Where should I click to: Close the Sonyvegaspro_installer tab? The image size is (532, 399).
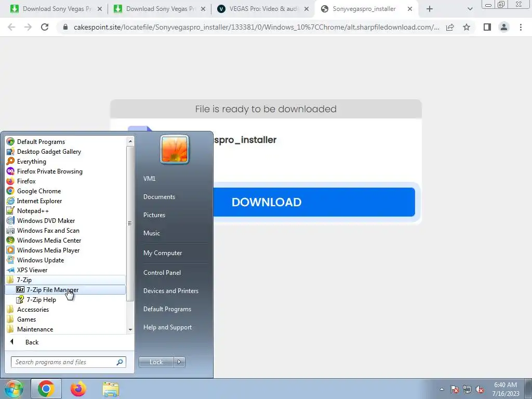point(410,9)
